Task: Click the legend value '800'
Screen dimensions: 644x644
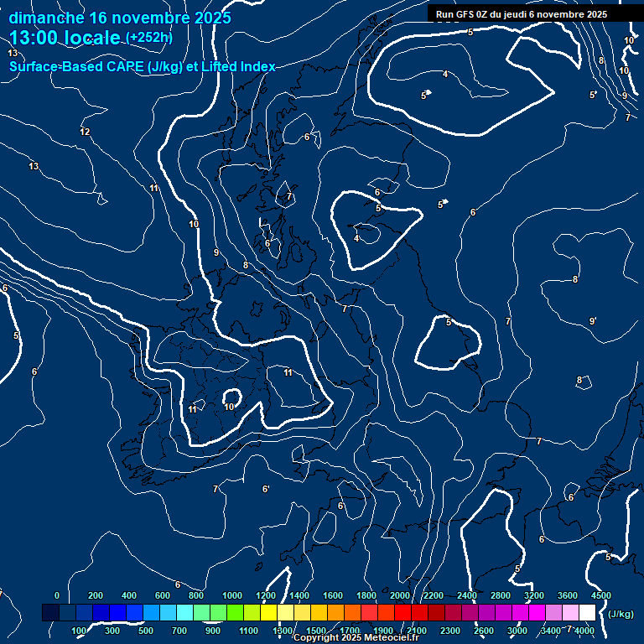Action: coord(196,595)
